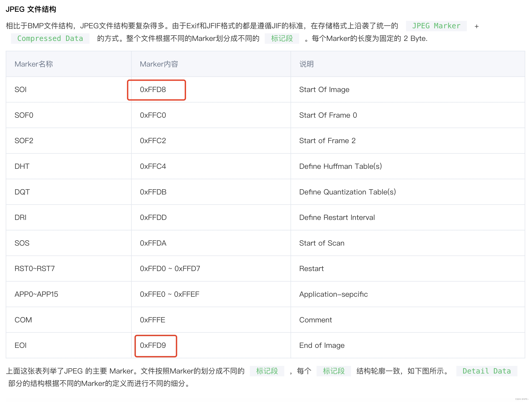Click the 'JPEG 文件结构' heading
This screenshot has height=402, width=532.
click(31, 9)
